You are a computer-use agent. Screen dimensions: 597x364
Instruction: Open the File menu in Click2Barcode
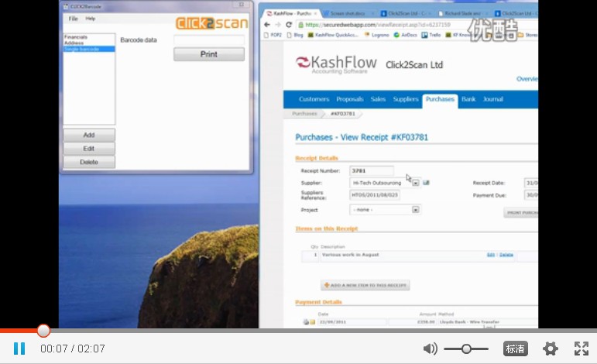tap(73, 19)
